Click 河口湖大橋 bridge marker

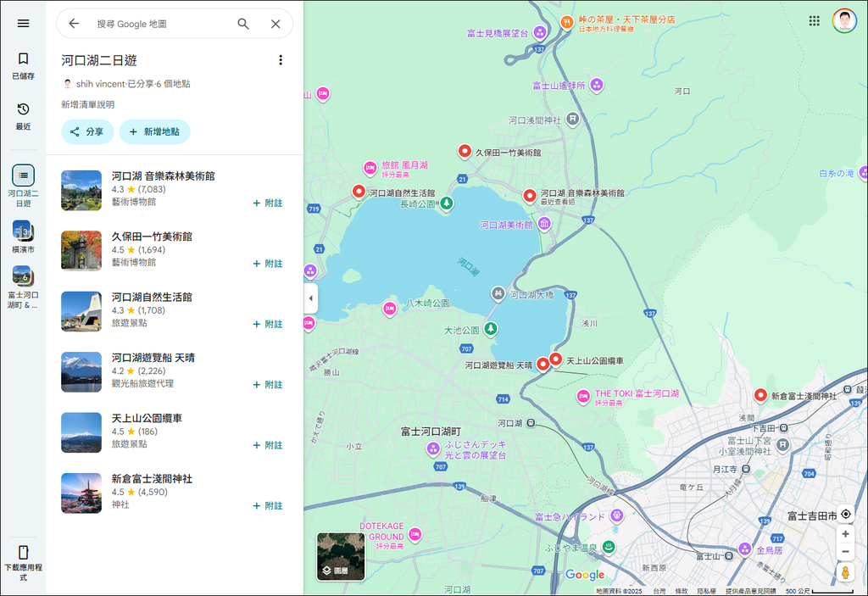[x=498, y=293]
